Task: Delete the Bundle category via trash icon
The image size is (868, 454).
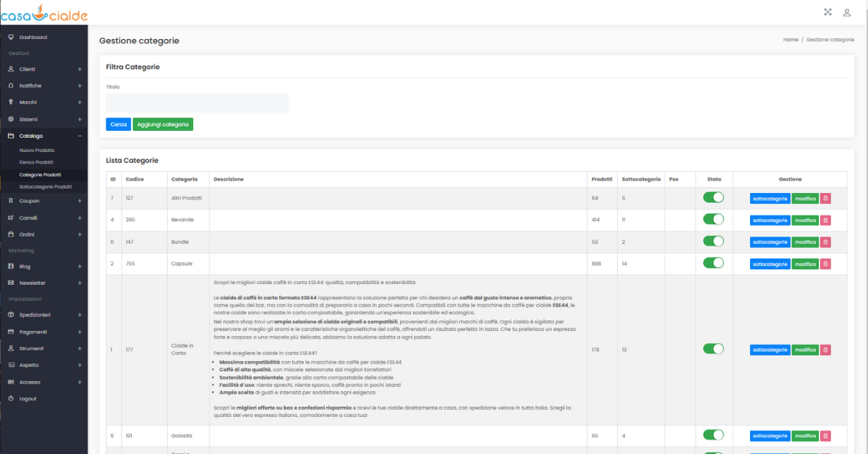Action: coord(825,242)
